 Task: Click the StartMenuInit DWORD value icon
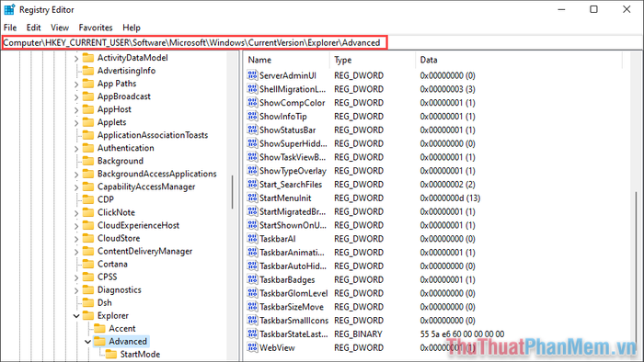252,198
